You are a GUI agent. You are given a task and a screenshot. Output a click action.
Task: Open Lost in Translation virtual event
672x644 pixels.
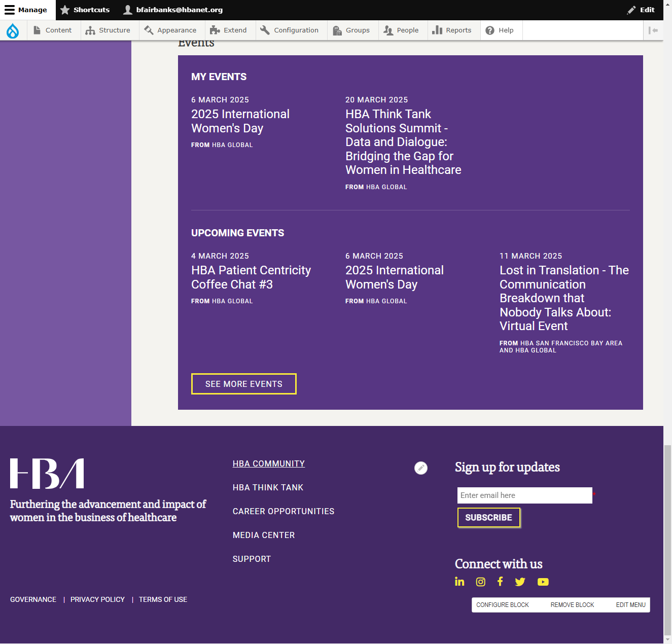point(564,298)
